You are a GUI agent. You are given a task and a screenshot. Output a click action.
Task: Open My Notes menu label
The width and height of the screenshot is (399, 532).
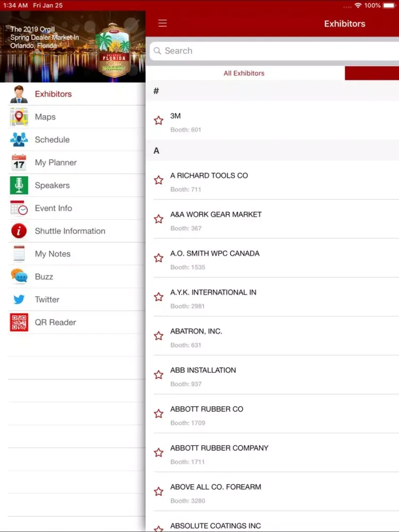(53, 254)
